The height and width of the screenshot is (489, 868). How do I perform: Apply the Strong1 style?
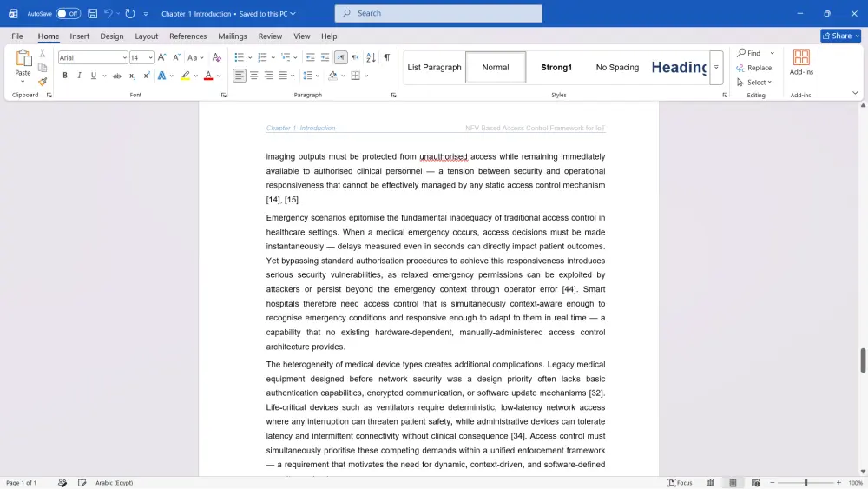tap(556, 67)
